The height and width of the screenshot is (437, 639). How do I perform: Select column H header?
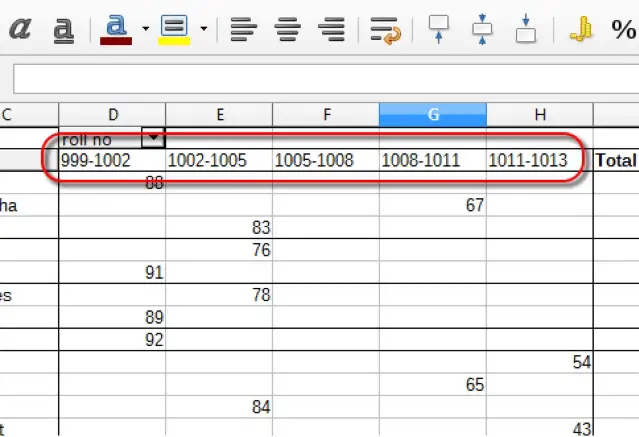[x=540, y=115]
